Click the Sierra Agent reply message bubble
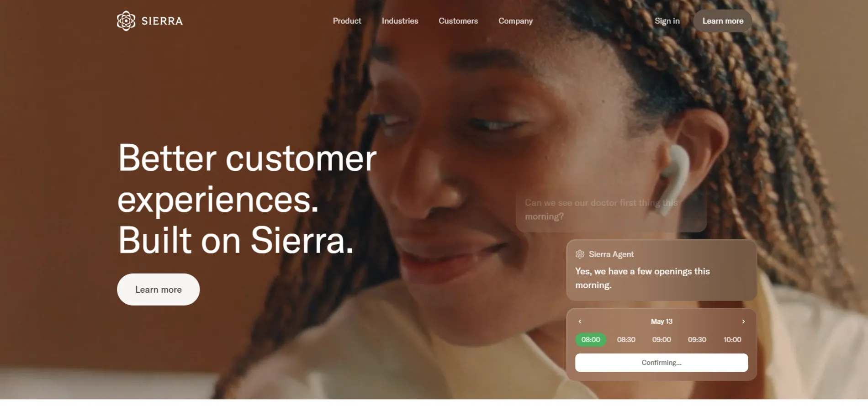 click(662, 270)
